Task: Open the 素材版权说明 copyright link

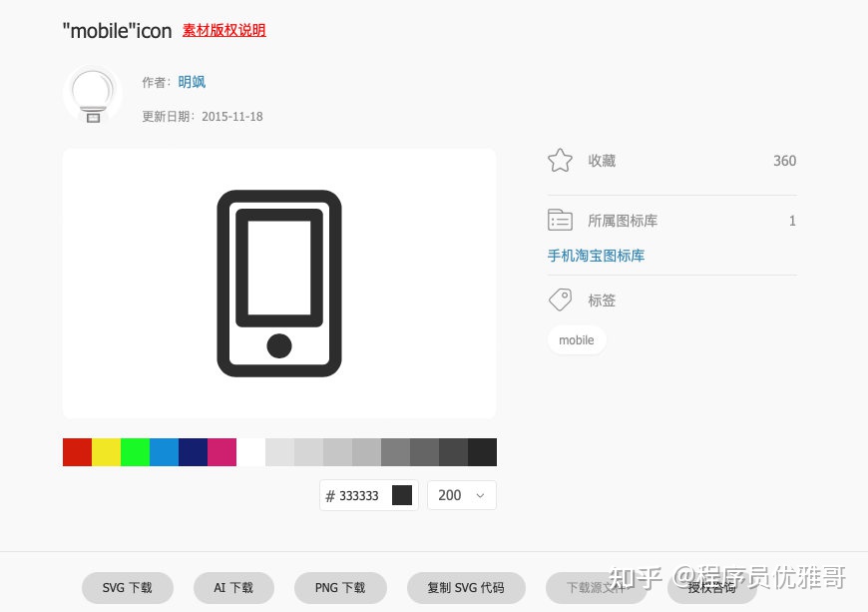Action: (x=224, y=30)
